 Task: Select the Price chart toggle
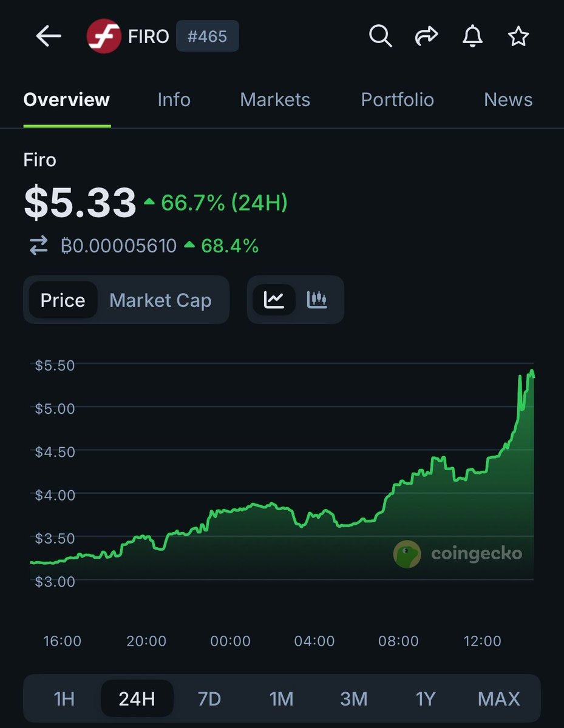coord(63,300)
